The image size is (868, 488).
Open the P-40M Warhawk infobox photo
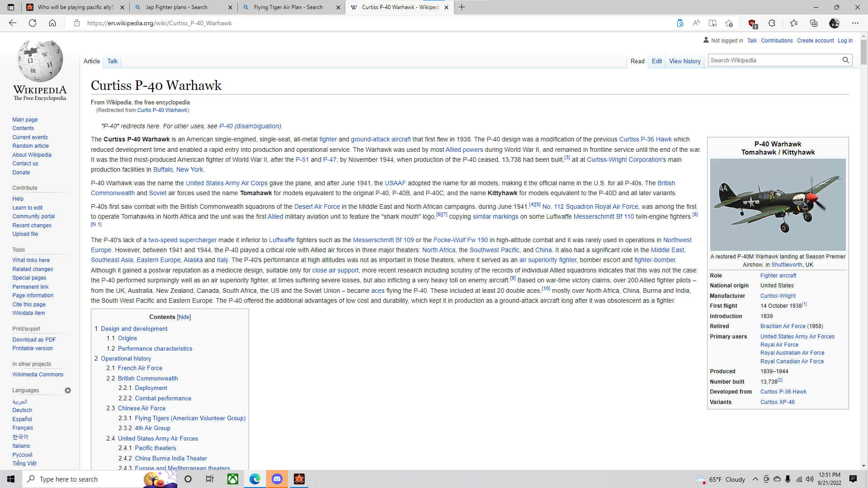[778, 205]
